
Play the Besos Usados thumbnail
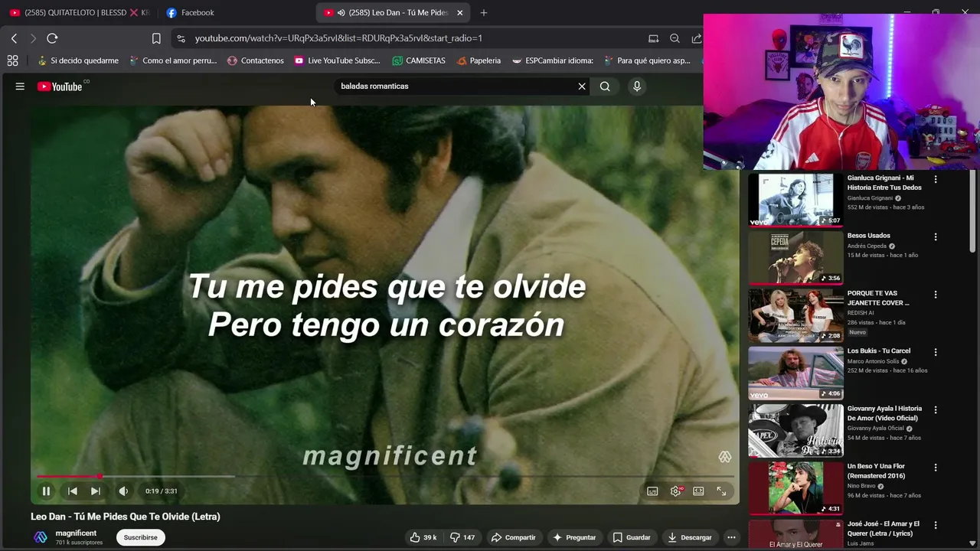(795, 258)
